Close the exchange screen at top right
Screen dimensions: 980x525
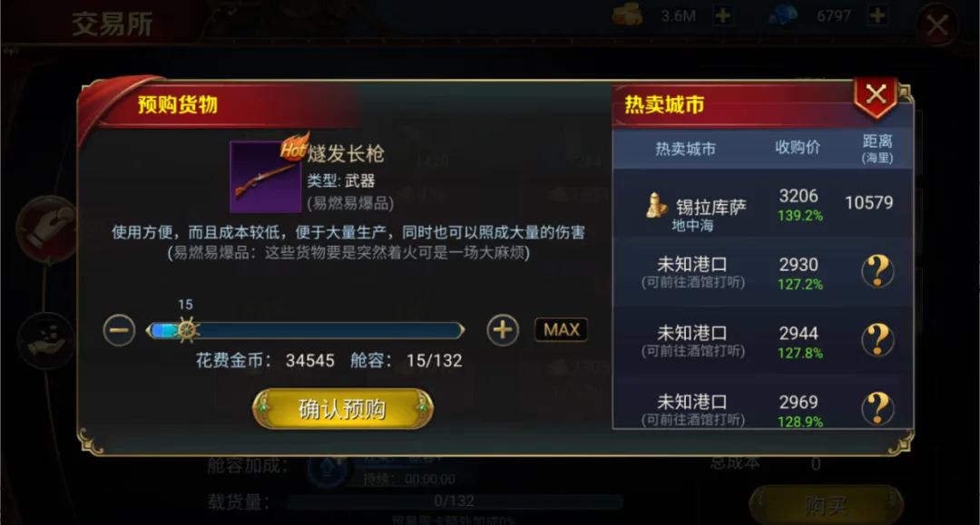point(936,25)
